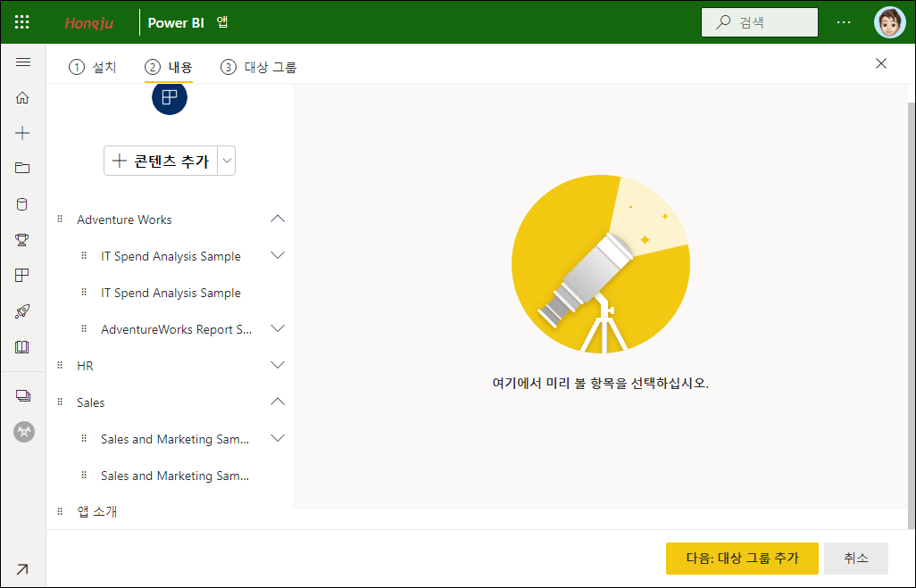Select first IT Spend Analysis Sample text
The image size is (916, 588).
171,256
